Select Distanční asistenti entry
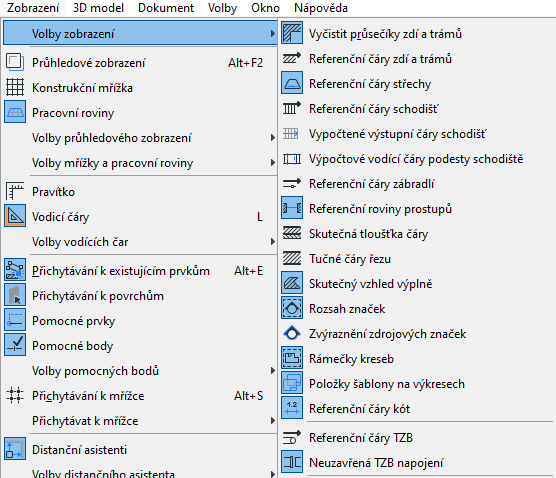Image resolution: width=556 pixels, height=478 pixels. pos(140,450)
